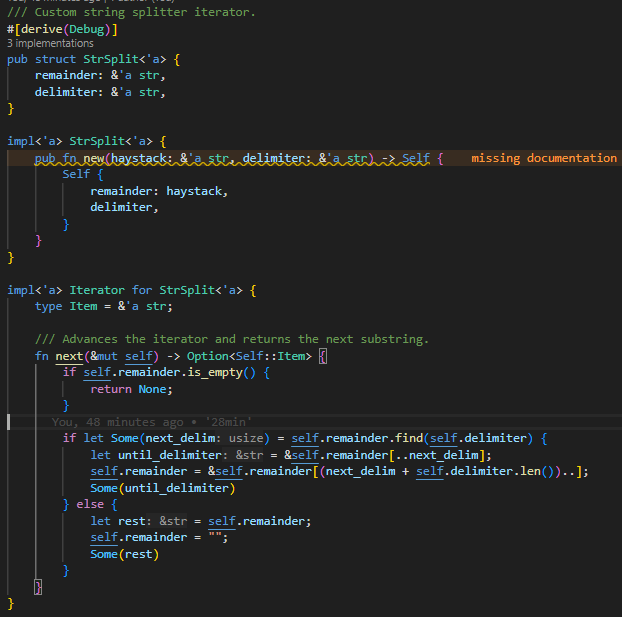Open the '3 implementations' code lens link
The height and width of the screenshot is (617, 622).
pyautogui.click(x=50, y=43)
